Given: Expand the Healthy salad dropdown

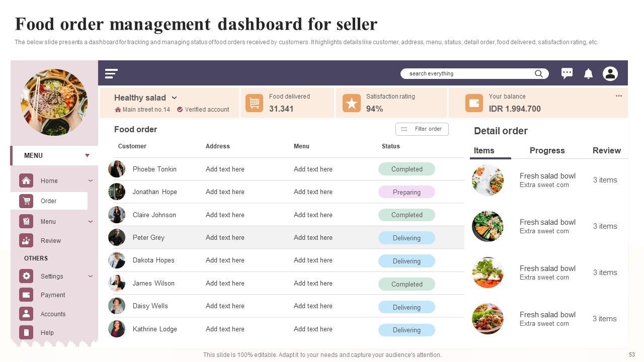Looking at the screenshot, I should (x=174, y=98).
